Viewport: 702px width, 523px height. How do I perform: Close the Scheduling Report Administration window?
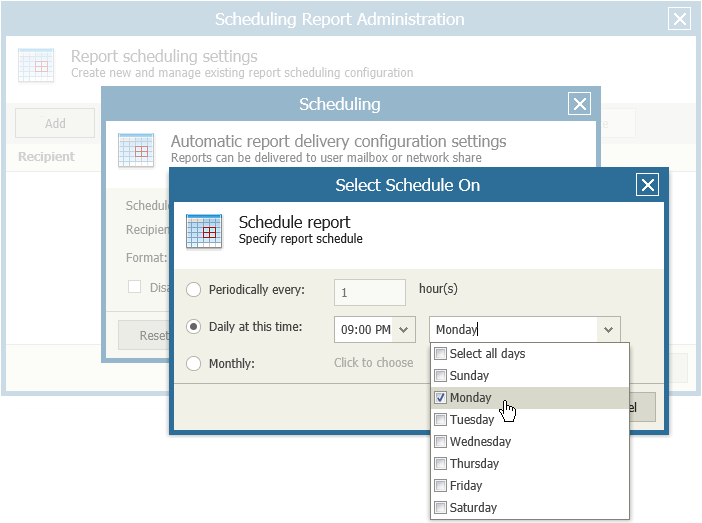(679, 19)
